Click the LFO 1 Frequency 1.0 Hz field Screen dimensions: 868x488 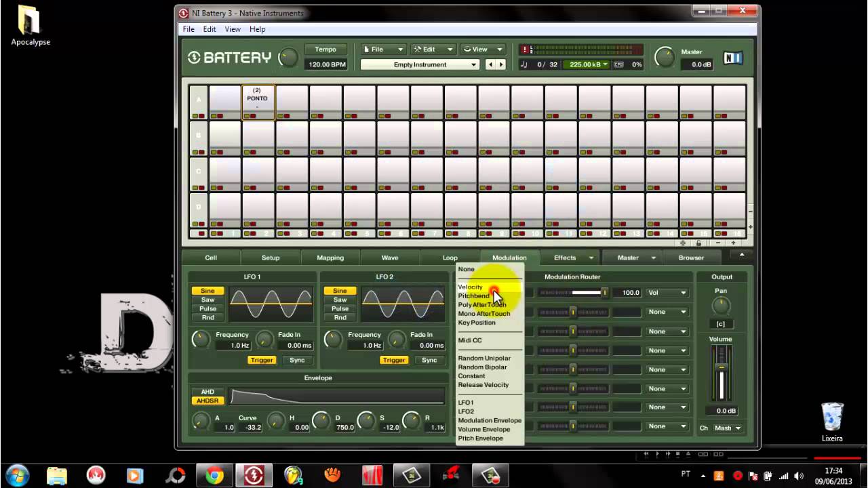(x=233, y=346)
